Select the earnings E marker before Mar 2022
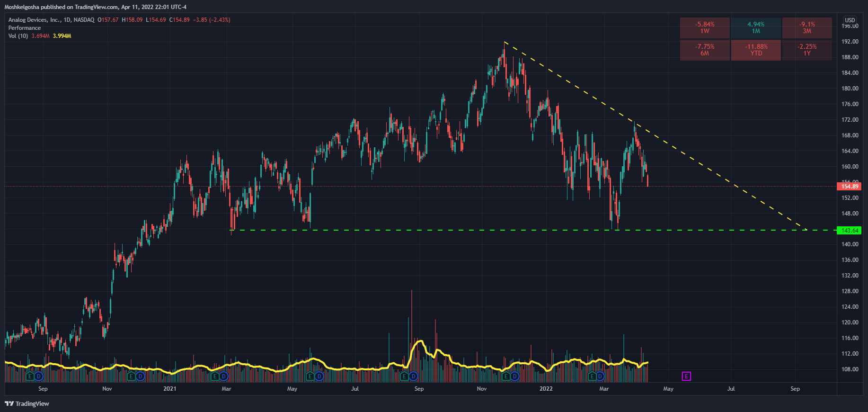 tap(592, 376)
